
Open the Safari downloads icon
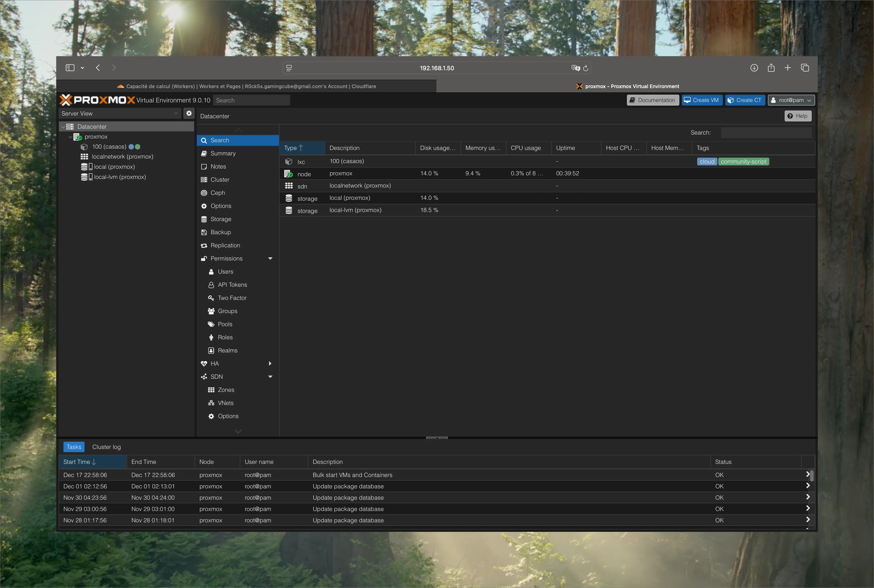click(x=754, y=68)
